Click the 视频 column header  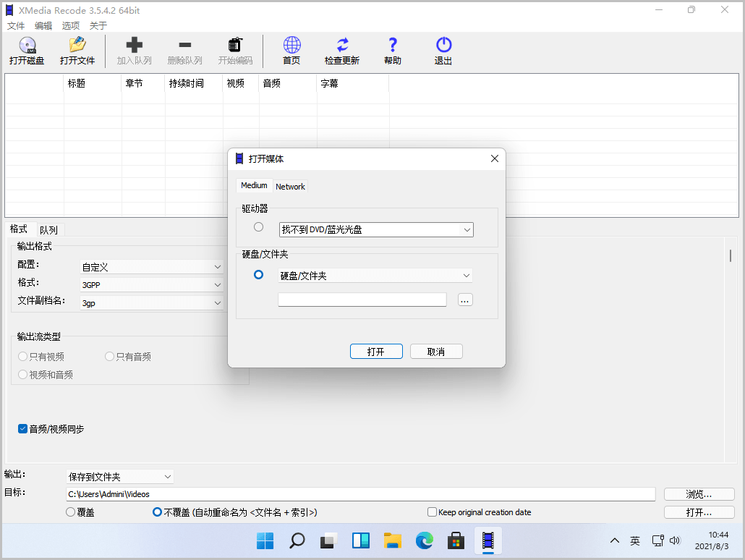pyautogui.click(x=241, y=84)
